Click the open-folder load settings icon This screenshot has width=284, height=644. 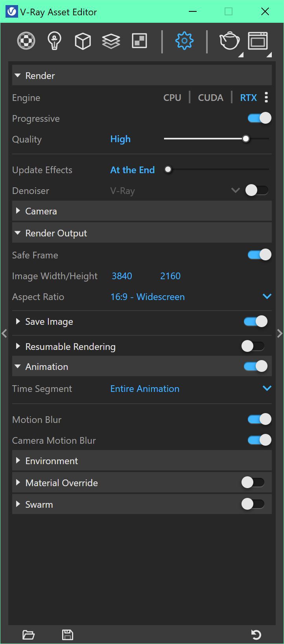[x=28, y=635]
